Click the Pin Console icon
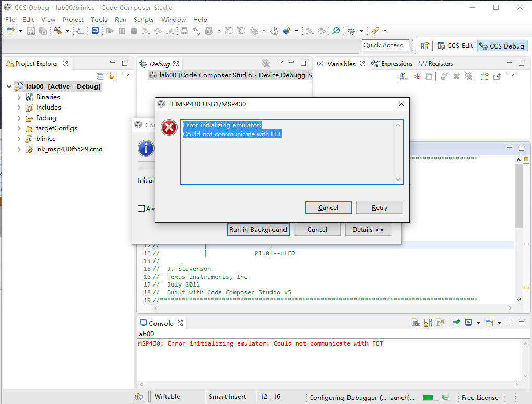Image resolution: width=532 pixels, height=404 pixels. [456, 323]
